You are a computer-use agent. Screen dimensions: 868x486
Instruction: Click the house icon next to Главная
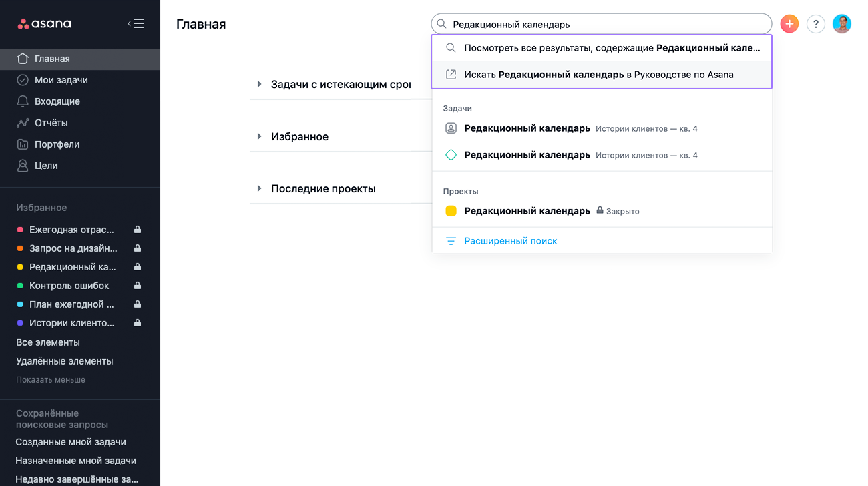[x=23, y=59]
